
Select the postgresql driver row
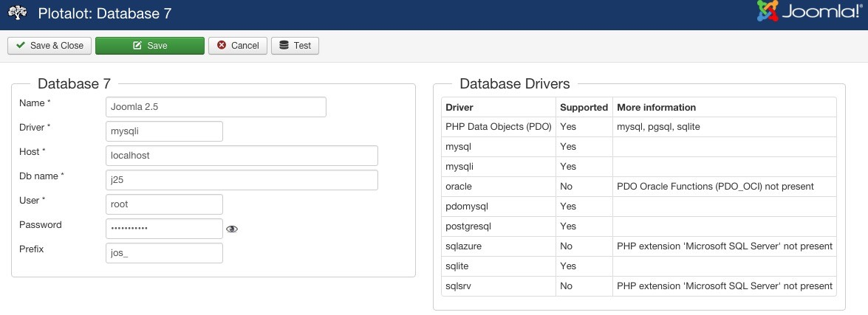pyautogui.click(x=468, y=226)
